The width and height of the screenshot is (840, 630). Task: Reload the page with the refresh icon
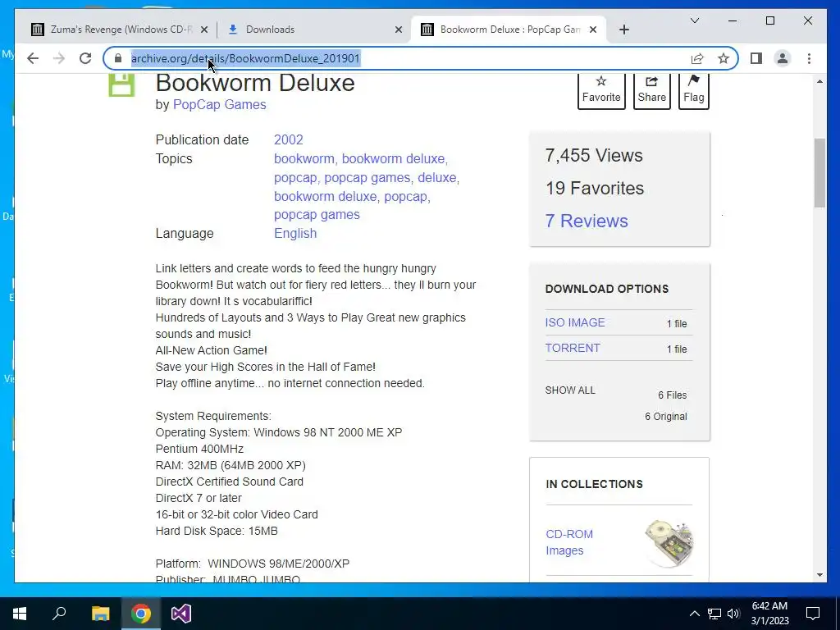coord(85,58)
